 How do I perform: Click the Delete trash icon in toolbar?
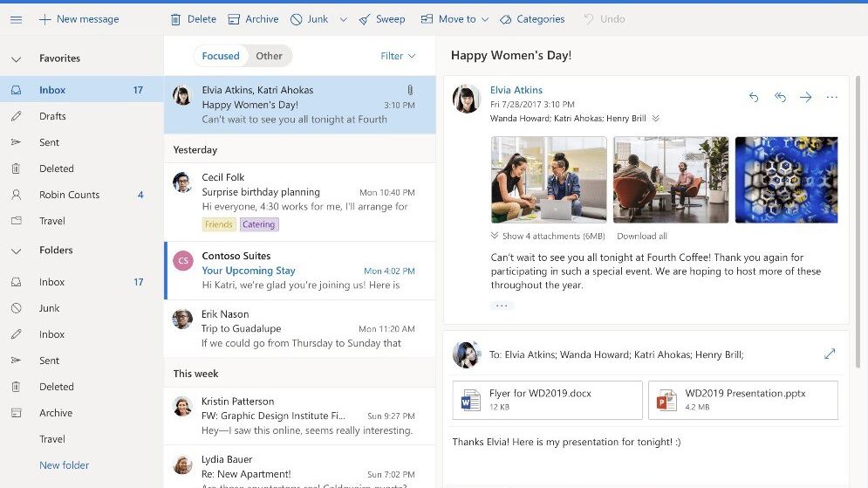pyautogui.click(x=176, y=19)
